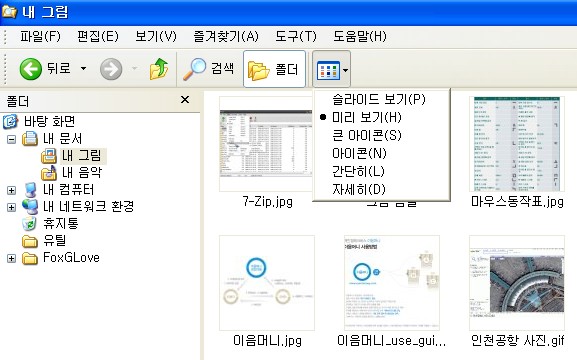Expand the 내 컴퓨터 tree node
Viewport: 577px width, 360px height.
[11, 190]
